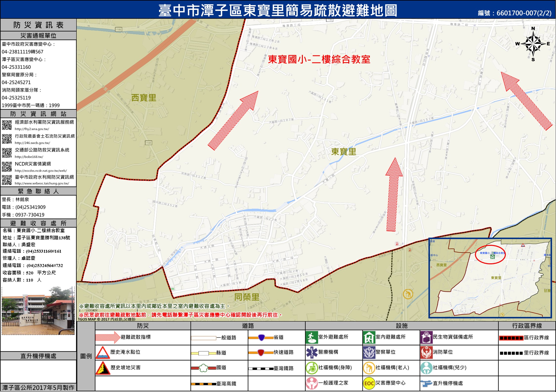The height and width of the screenshot is (392, 556).
Task: Click the helicopter landing site legend icon
Action: coord(426,383)
